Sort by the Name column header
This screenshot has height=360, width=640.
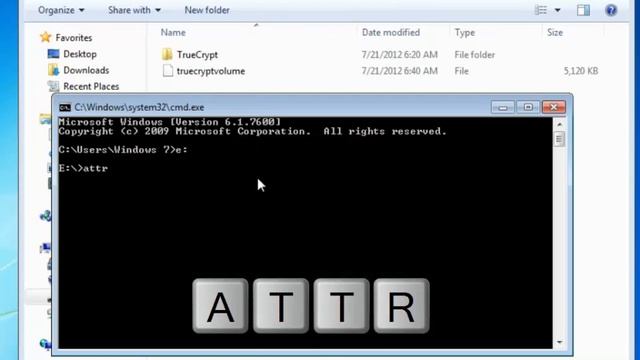pos(173,33)
